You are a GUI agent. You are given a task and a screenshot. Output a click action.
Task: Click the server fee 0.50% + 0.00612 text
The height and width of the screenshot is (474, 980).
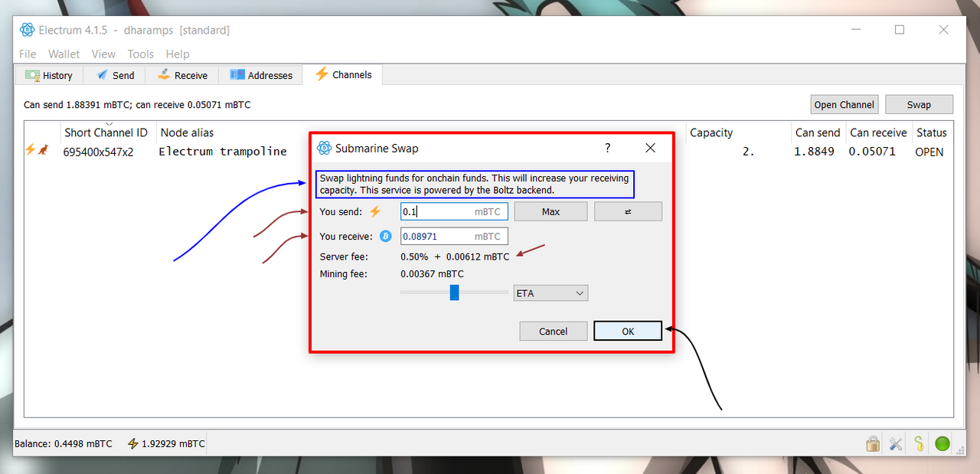(455, 257)
